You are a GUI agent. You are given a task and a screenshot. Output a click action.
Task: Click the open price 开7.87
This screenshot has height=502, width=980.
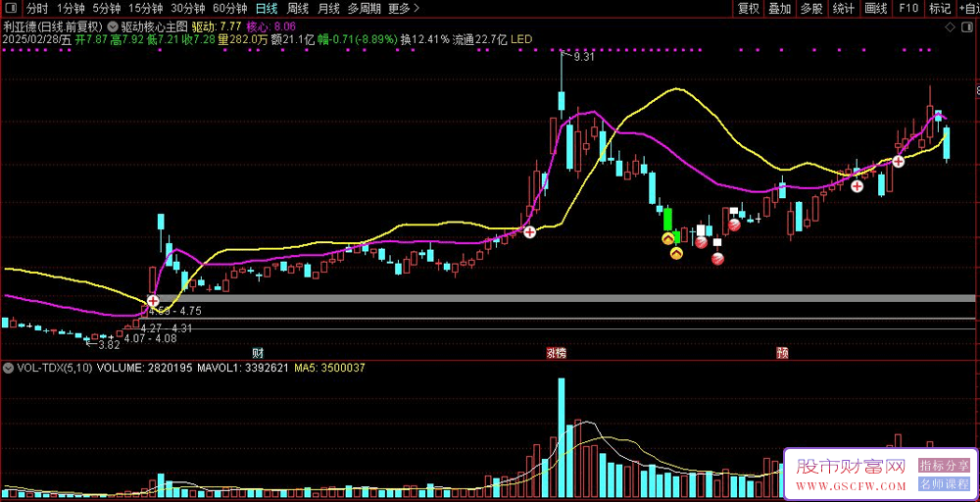(92, 39)
